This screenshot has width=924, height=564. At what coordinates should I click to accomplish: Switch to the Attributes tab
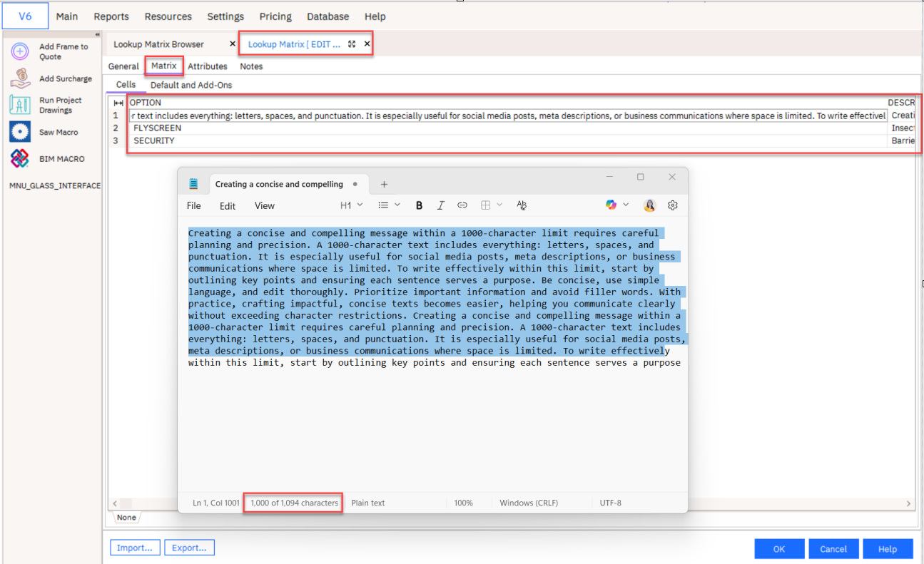[207, 66]
